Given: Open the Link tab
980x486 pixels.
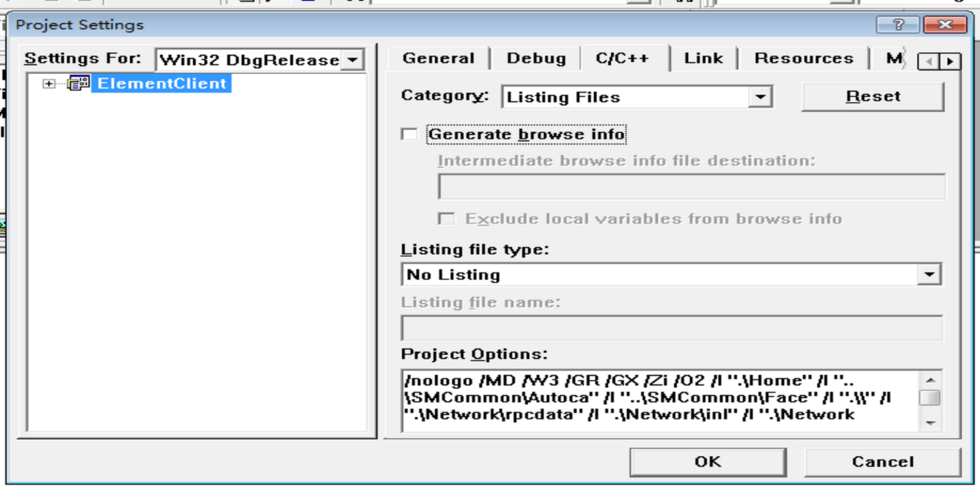Looking at the screenshot, I should pyautogui.click(x=704, y=58).
